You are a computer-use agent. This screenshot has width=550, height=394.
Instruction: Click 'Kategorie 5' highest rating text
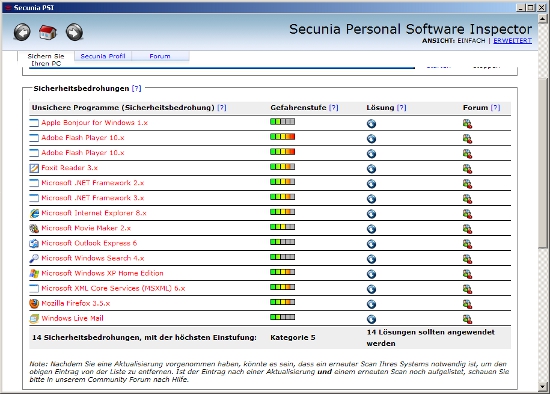pyautogui.click(x=293, y=338)
